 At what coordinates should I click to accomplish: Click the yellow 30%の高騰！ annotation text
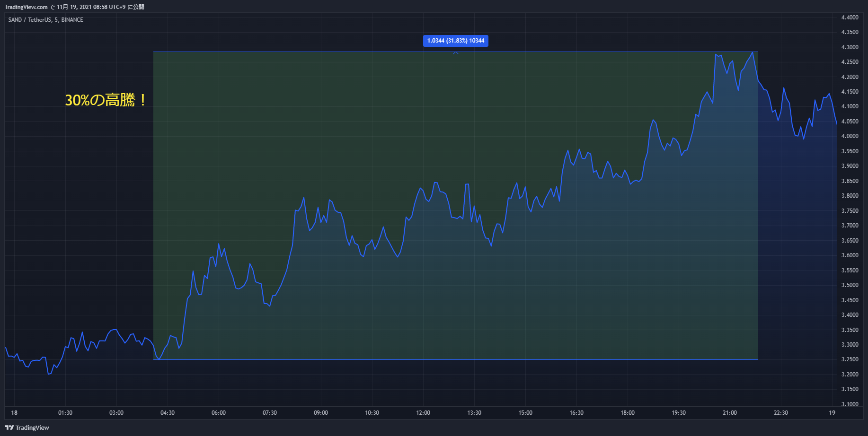[x=106, y=100]
